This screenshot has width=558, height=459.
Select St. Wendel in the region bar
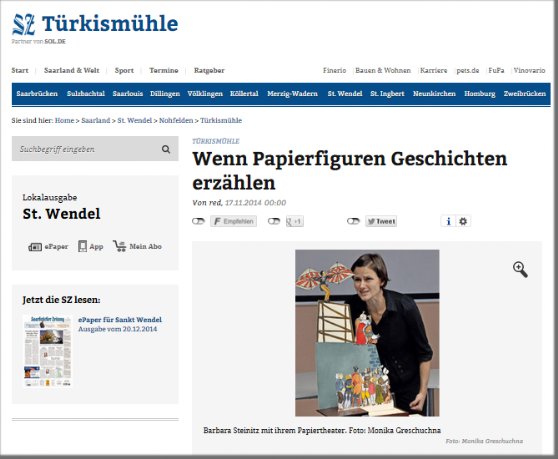click(x=345, y=94)
